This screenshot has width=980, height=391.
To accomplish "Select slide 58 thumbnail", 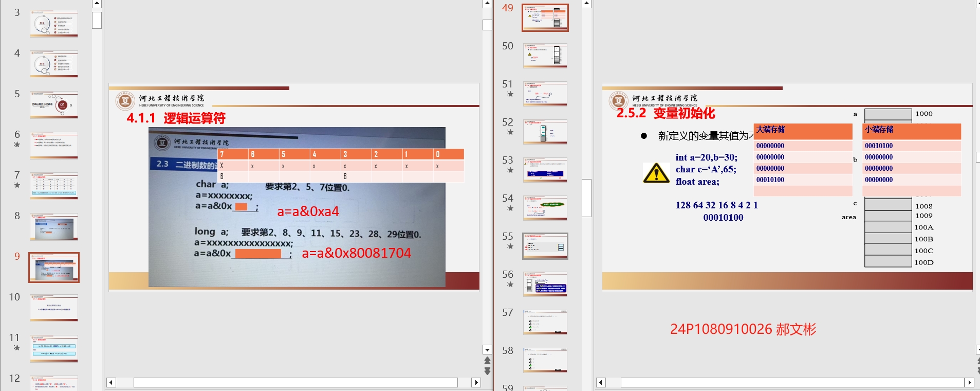I will (x=545, y=360).
